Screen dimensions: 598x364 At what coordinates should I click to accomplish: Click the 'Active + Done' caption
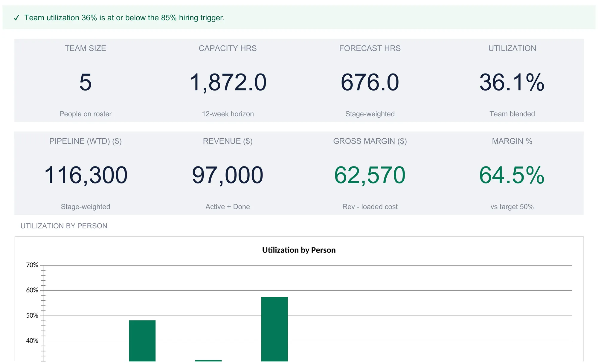(228, 207)
